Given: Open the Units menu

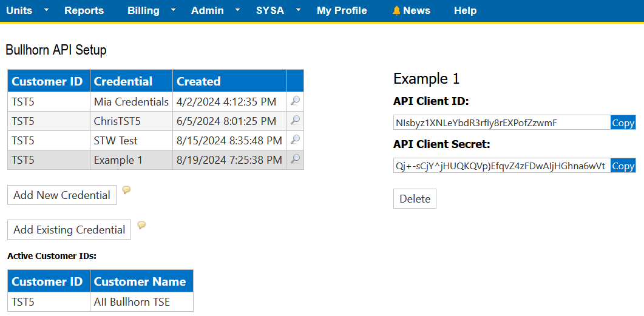Looking at the screenshot, I should (19, 11).
